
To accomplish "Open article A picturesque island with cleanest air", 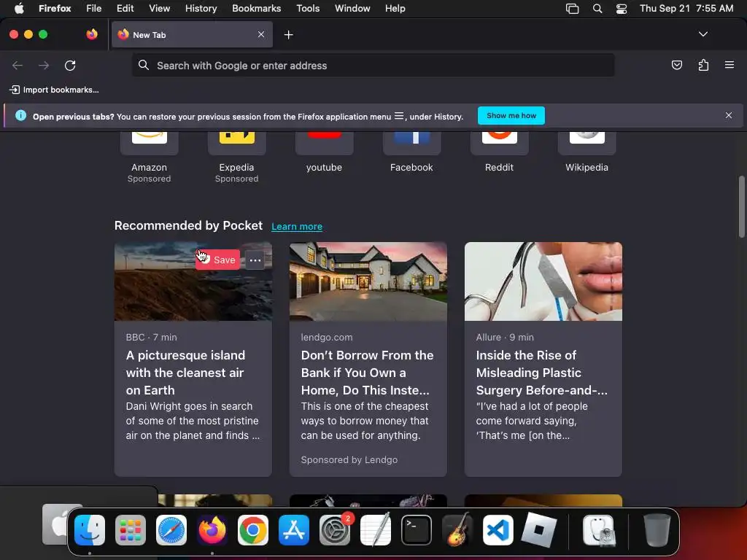I will (185, 373).
